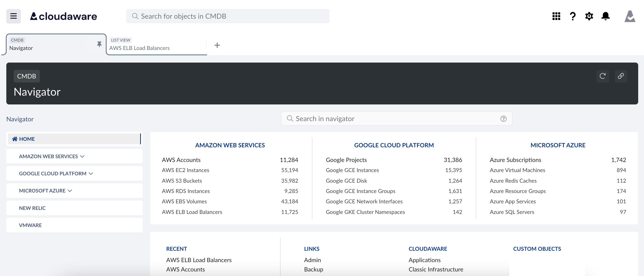The width and height of the screenshot is (644, 276).
Task: Open VMware in the sidebar
Action: click(x=74, y=225)
